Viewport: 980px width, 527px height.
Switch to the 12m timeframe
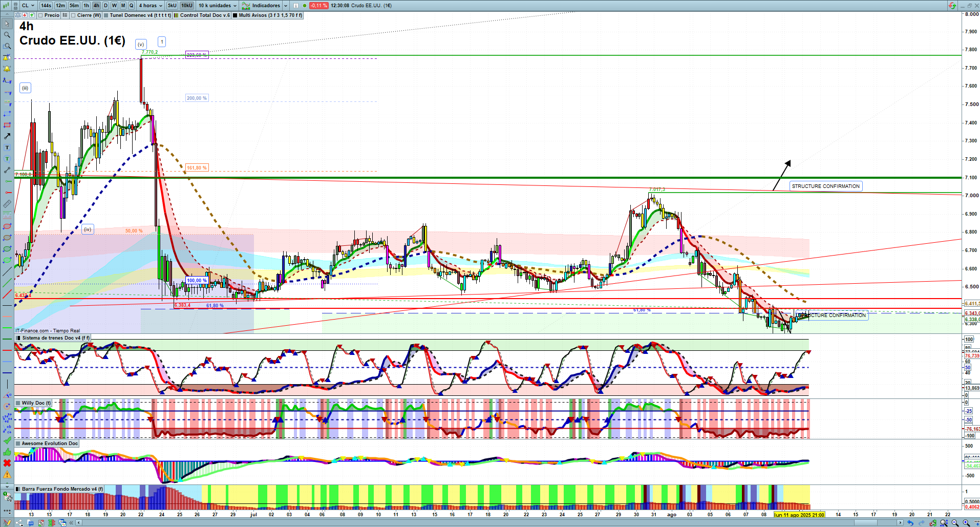pyautogui.click(x=60, y=6)
